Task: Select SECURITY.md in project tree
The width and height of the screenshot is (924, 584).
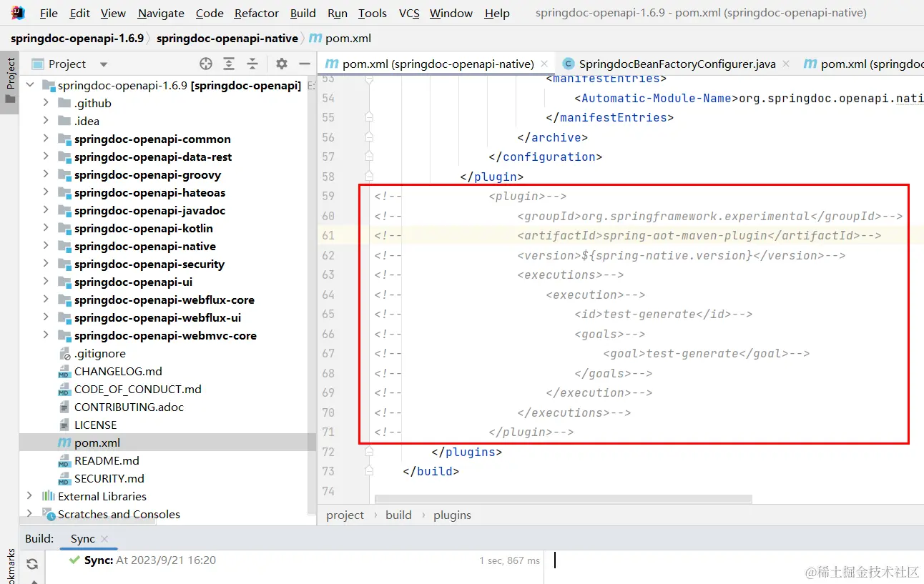Action: (109, 478)
